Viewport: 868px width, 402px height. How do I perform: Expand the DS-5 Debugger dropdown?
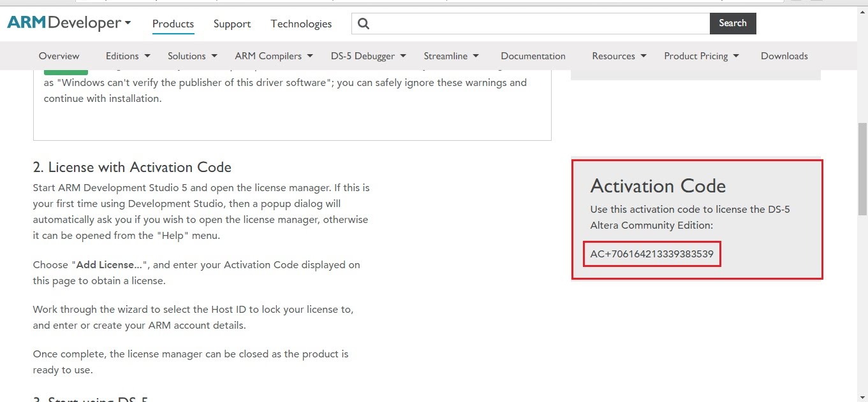369,56
